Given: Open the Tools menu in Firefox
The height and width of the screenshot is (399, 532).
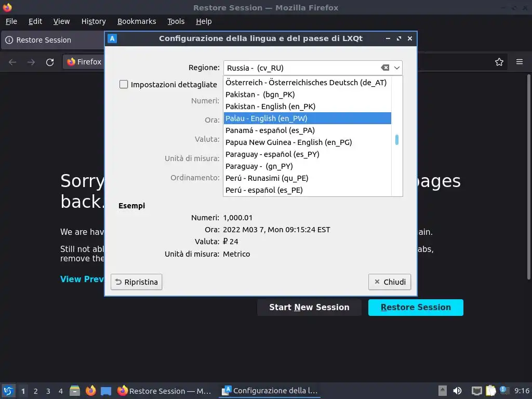Looking at the screenshot, I should [x=176, y=21].
